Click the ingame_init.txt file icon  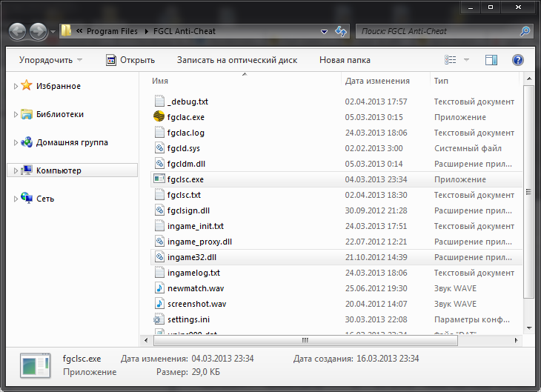tap(159, 226)
